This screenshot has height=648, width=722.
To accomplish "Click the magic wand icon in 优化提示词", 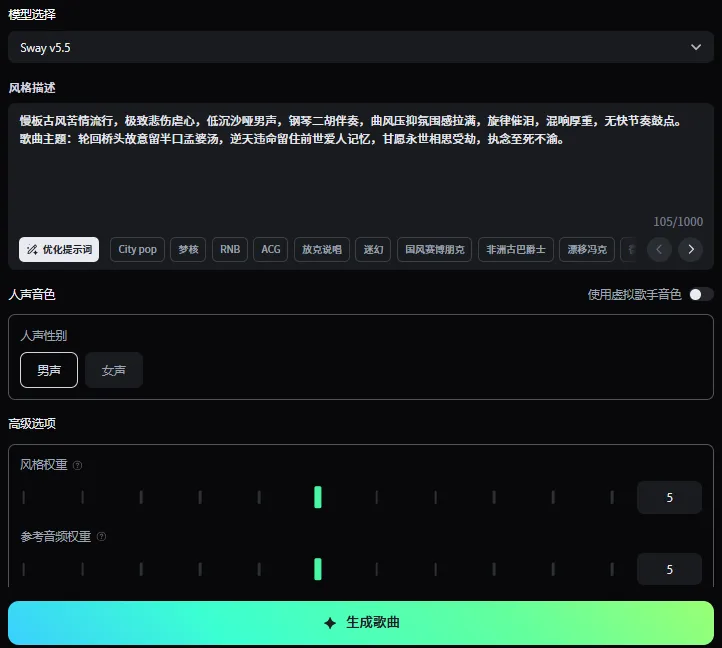I will tap(32, 250).
